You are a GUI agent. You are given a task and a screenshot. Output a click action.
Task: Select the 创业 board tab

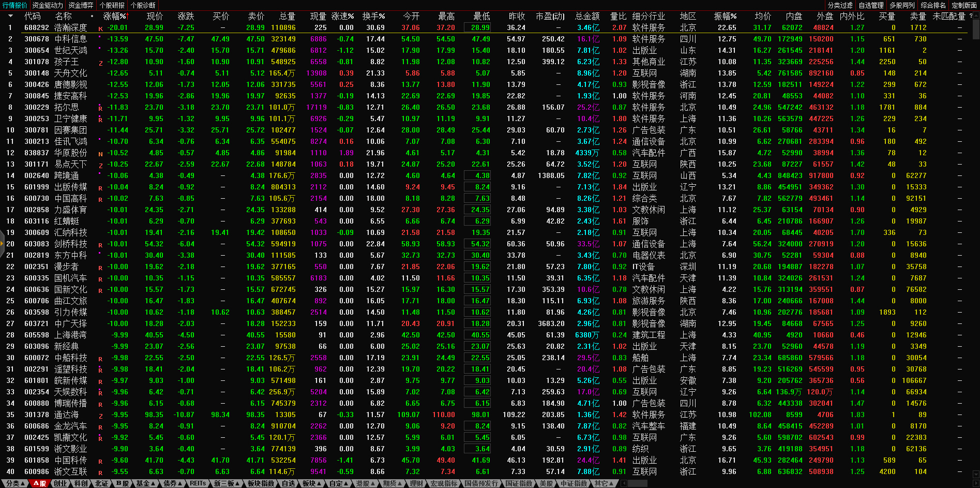pos(60,483)
